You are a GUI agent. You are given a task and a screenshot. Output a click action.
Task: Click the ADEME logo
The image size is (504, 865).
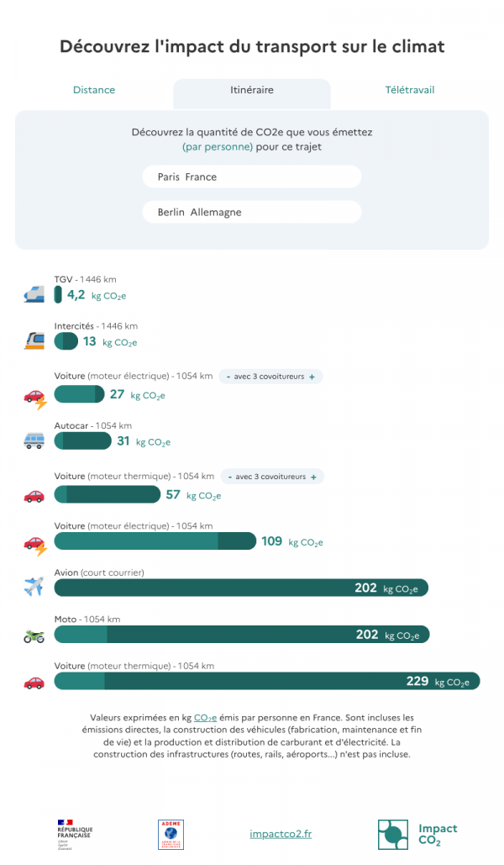[171, 834]
